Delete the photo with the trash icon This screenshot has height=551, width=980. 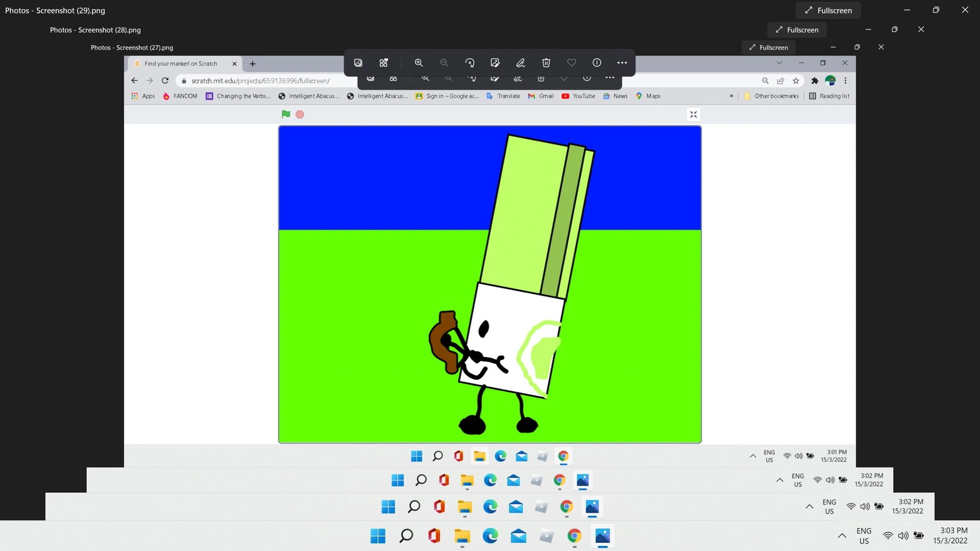546,63
